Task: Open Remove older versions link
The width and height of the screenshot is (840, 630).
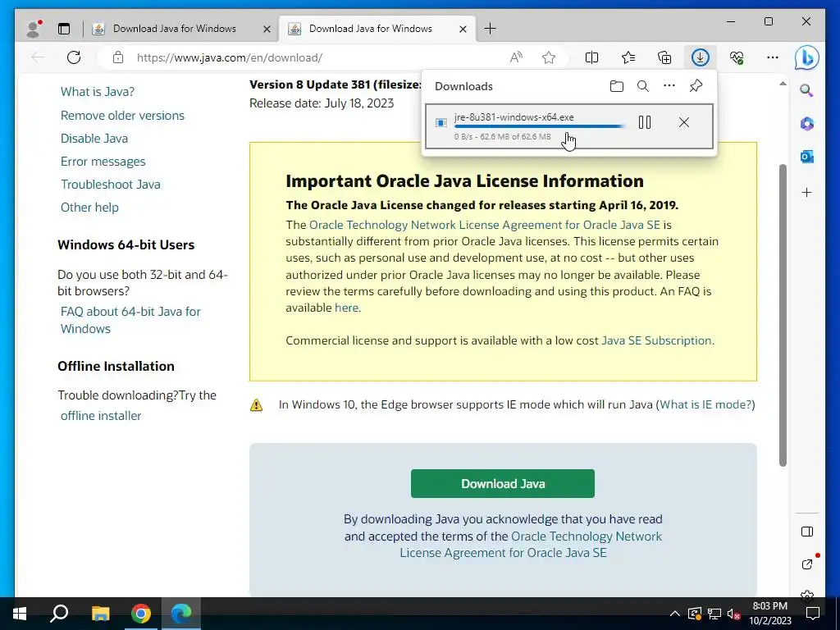Action: [x=122, y=115]
